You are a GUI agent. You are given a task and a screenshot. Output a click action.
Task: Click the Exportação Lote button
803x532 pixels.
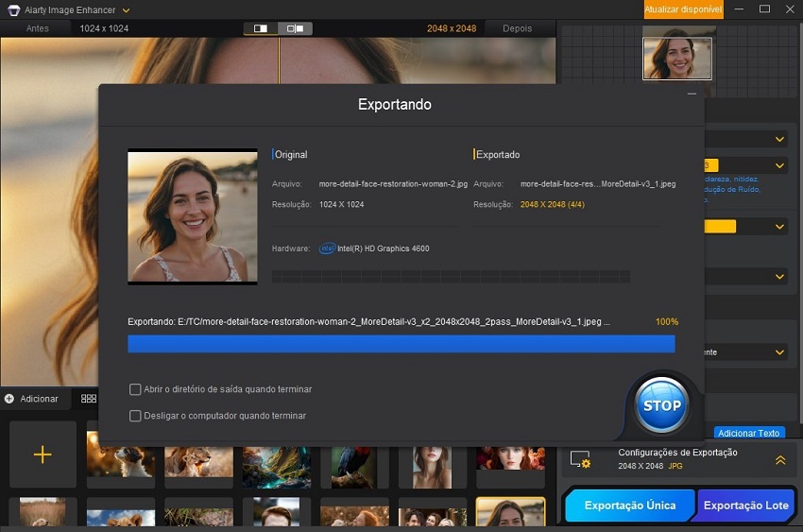point(745,506)
